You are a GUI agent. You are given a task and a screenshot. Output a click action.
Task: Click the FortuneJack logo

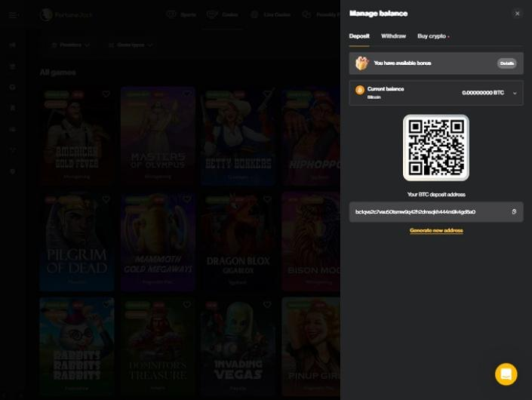click(66, 15)
